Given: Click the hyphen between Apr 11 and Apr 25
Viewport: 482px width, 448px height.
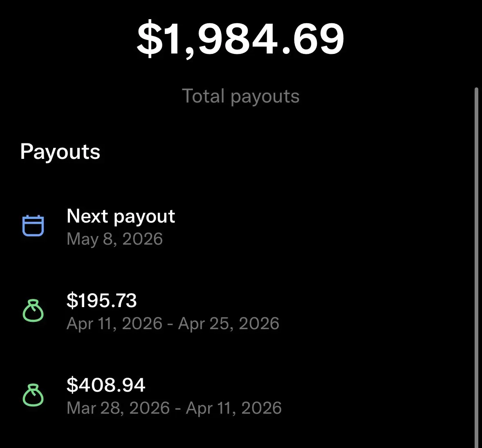Looking at the screenshot, I should [170, 324].
